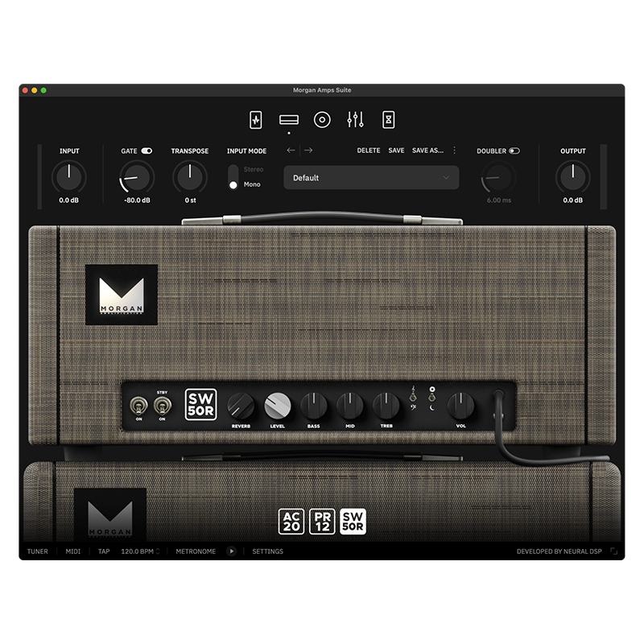
Task: Go to next preset arrow
Action: [308, 151]
